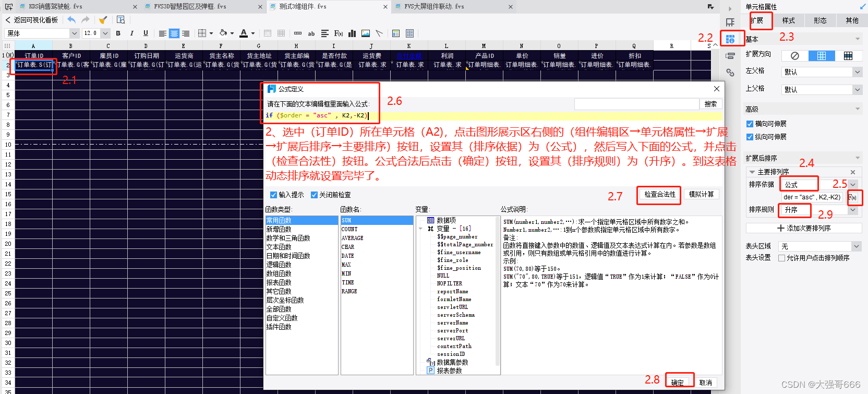Image resolution: width=868 pixels, height=394 pixels.
Task: Open the font size dropdown
Action: pos(105,33)
